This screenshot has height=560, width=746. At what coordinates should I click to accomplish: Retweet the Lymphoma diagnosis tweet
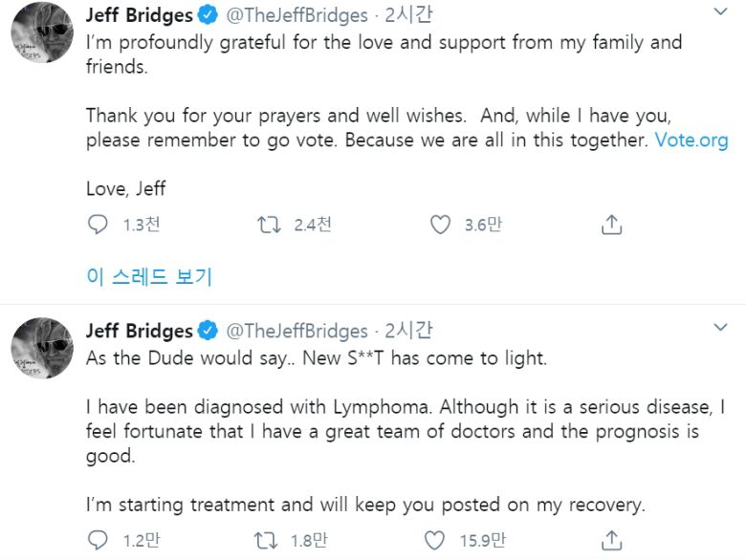click(x=269, y=541)
